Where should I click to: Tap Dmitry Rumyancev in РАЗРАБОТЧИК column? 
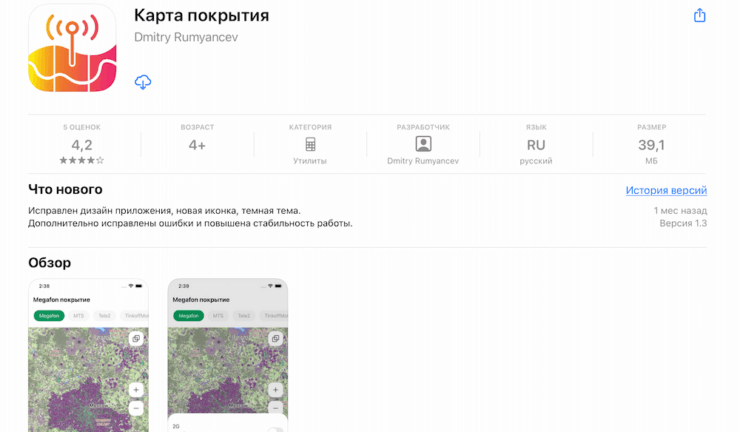click(423, 161)
